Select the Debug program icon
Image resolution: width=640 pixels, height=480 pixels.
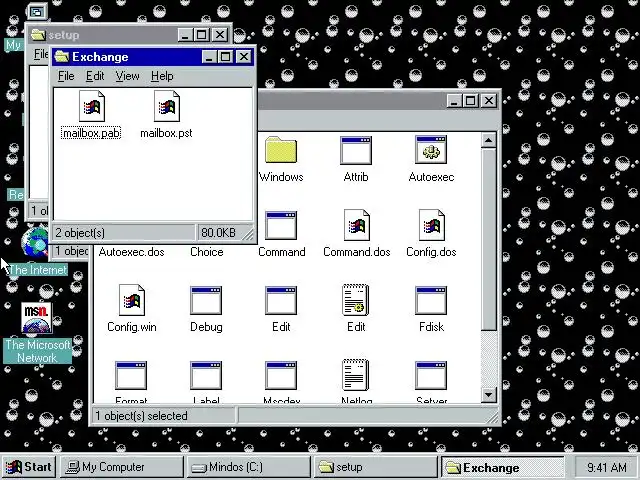click(x=206, y=300)
